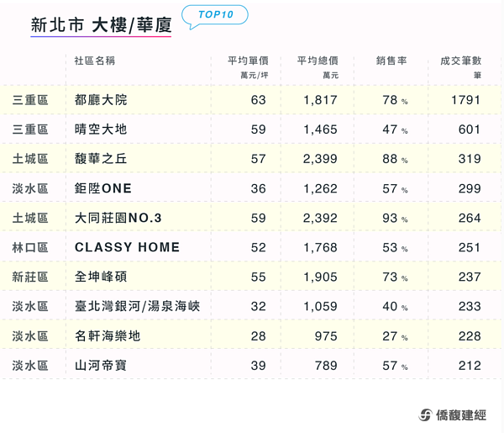504x433 pixels.
Task: Click the 僑馥建經 brand name text
Action: tap(461, 415)
